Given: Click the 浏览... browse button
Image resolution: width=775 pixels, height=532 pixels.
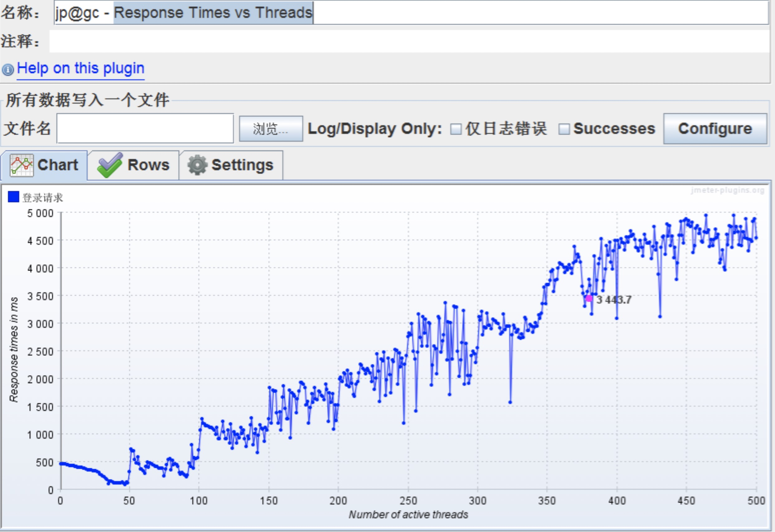Looking at the screenshot, I should pyautogui.click(x=271, y=129).
